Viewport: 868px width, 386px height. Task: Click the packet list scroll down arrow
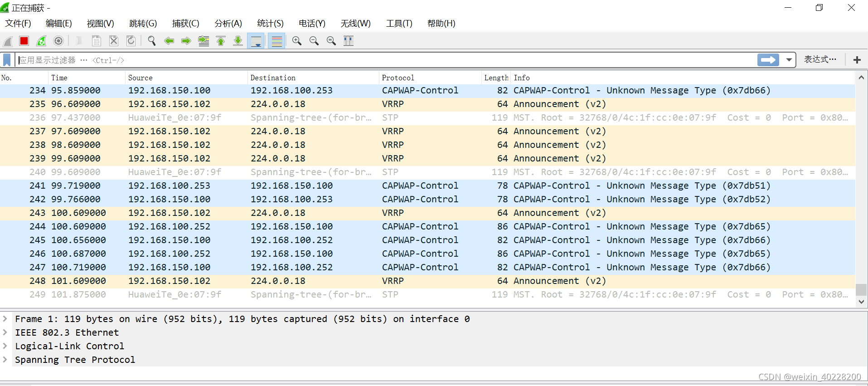pos(861,302)
